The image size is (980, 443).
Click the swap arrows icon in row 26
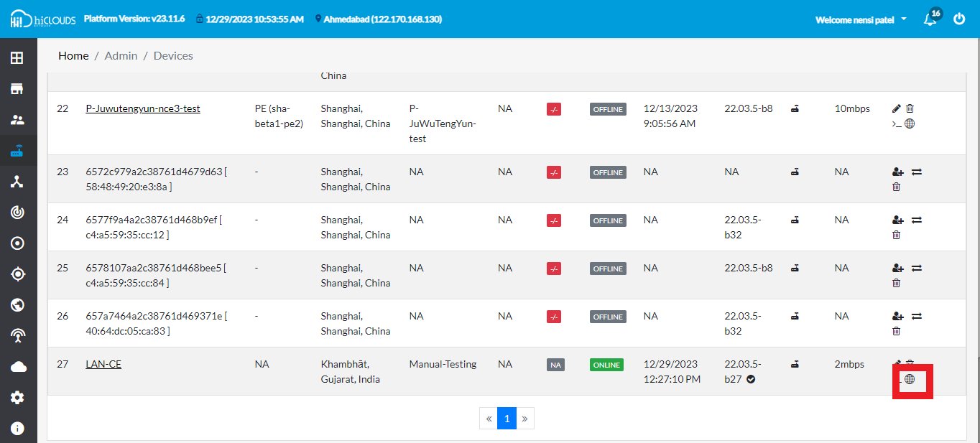tap(917, 316)
